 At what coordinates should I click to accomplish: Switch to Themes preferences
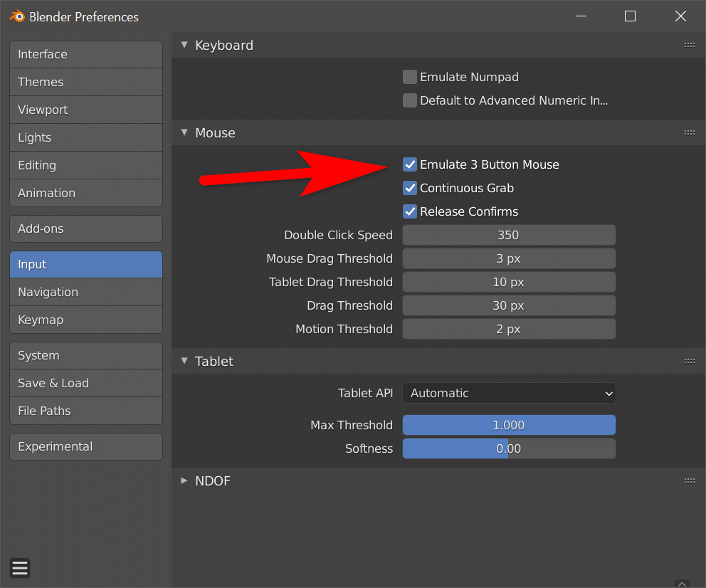point(86,83)
